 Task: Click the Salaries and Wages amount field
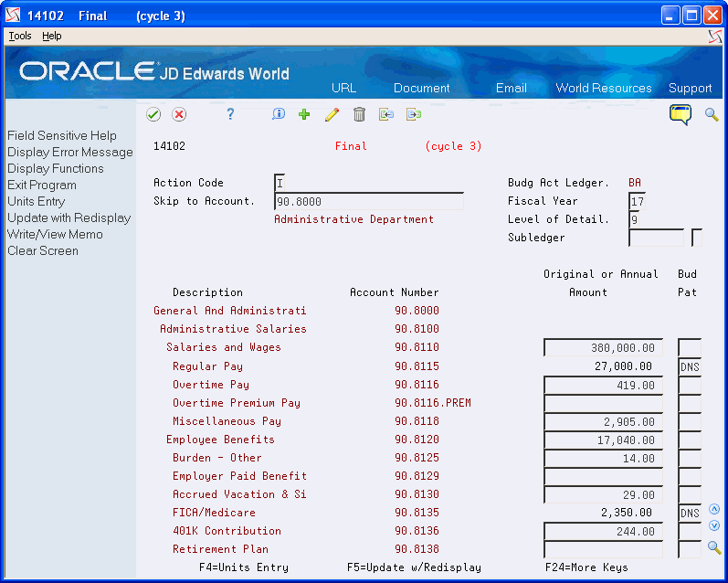603,347
